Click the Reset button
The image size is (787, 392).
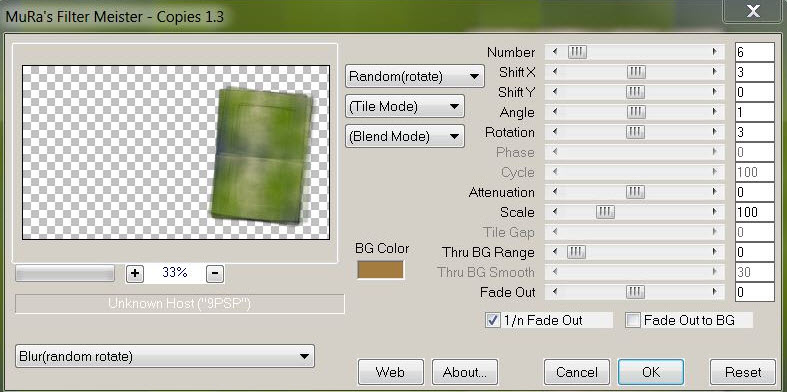tap(743, 372)
